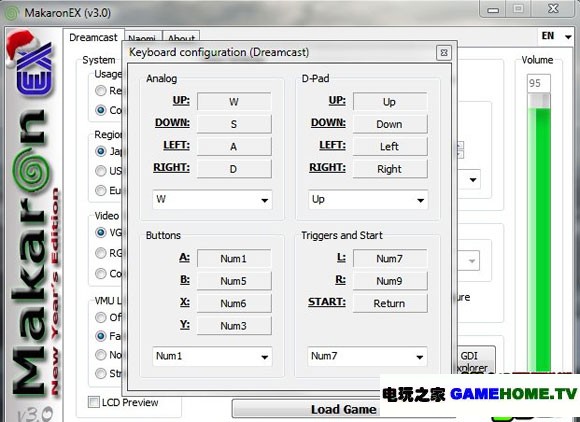This screenshot has height=422, width=580.
Task: Select the second Usage radio button
Action: (101, 110)
